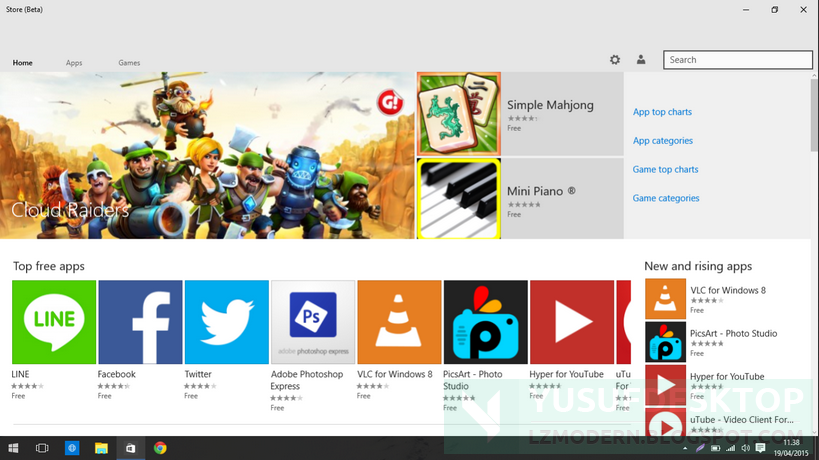
Task: Show hidden system tray icons
Action: click(x=685, y=449)
